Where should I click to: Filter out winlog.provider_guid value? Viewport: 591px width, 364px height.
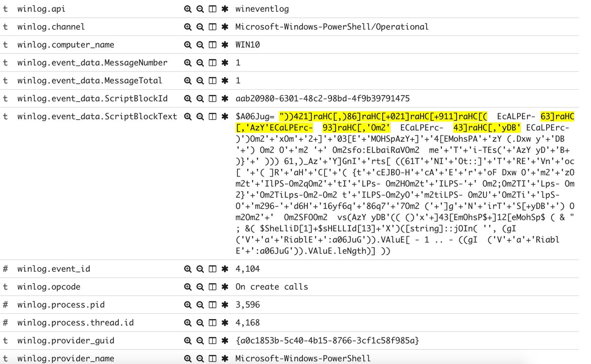(200, 340)
